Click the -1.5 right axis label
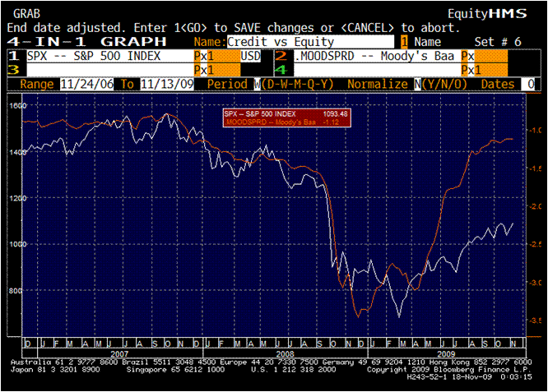The width and height of the screenshot is (548, 392). [535, 168]
